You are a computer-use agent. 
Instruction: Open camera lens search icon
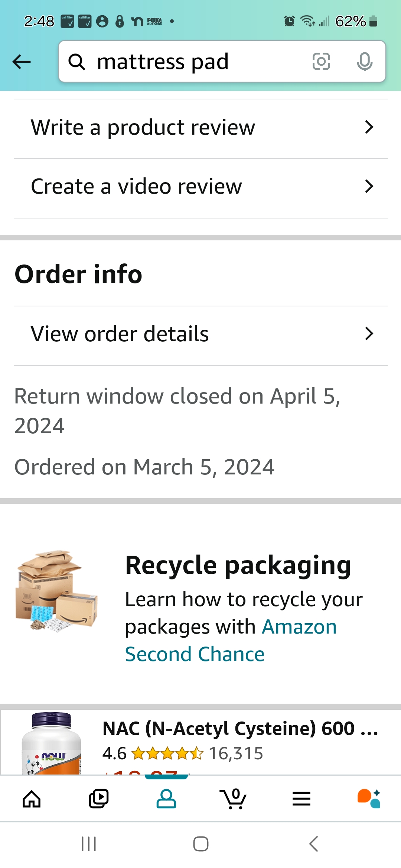[x=321, y=62]
